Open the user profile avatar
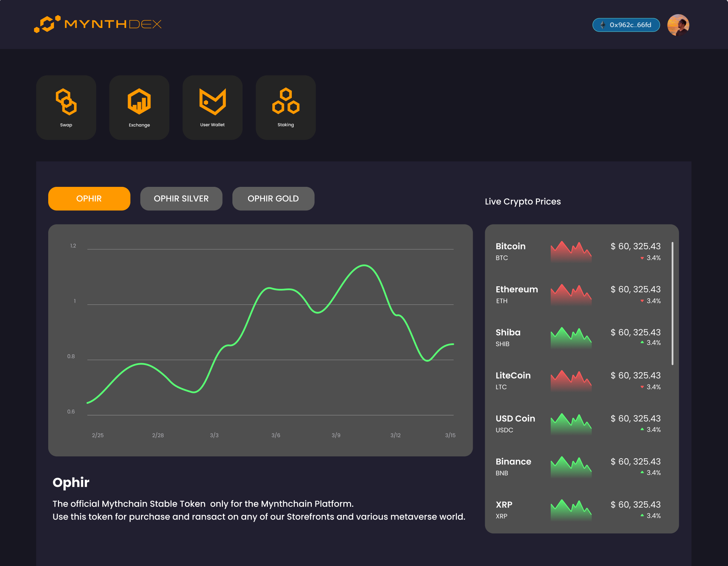 pyautogui.click(x=678, y=25)
